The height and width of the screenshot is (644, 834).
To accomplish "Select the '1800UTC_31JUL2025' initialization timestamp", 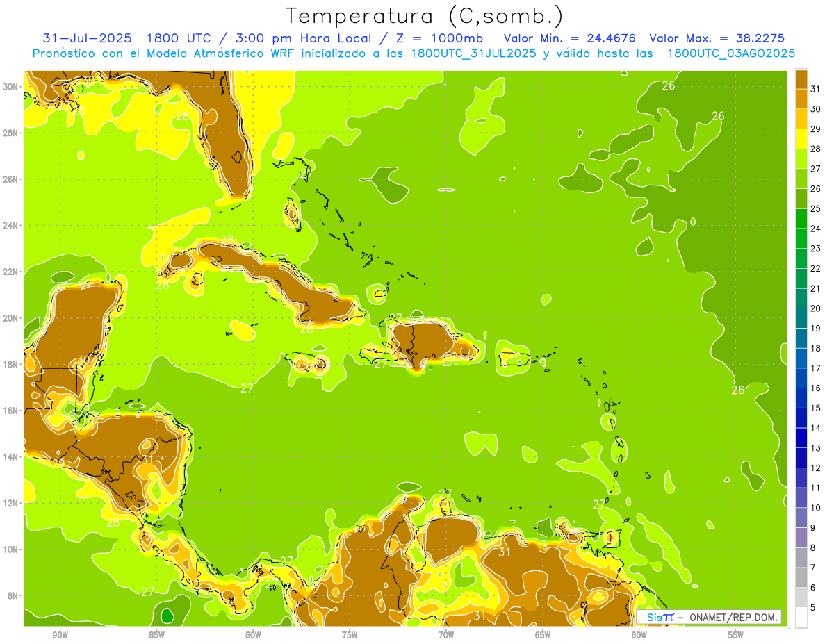I will pos(473,53).
